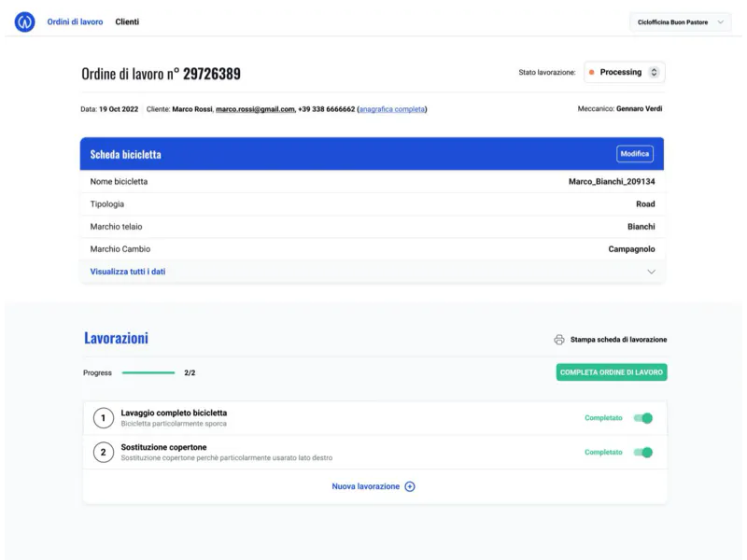Viewport: 747px width, 560px height.
Task: Click the step number 1 circle
Action: 104,418
